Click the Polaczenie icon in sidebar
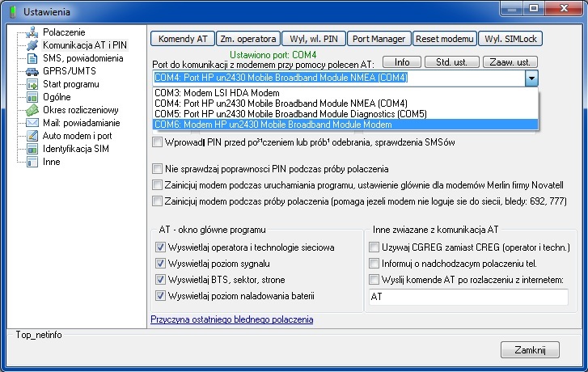Viewport: 588px width, 372px height. click(32, 32)
